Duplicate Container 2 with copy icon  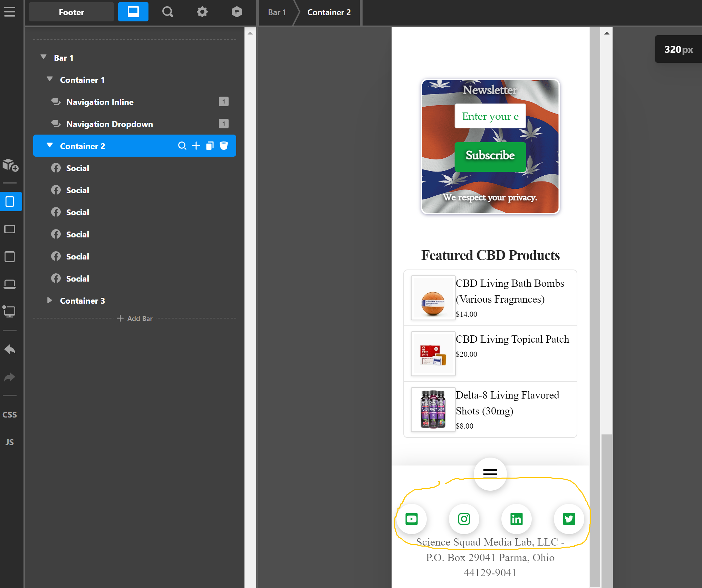pyautogui.click(x=210, y=146)
